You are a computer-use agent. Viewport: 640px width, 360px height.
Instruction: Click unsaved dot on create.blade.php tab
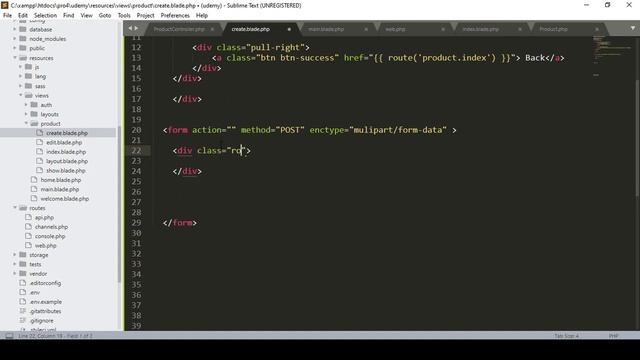[x=289, y=29]
